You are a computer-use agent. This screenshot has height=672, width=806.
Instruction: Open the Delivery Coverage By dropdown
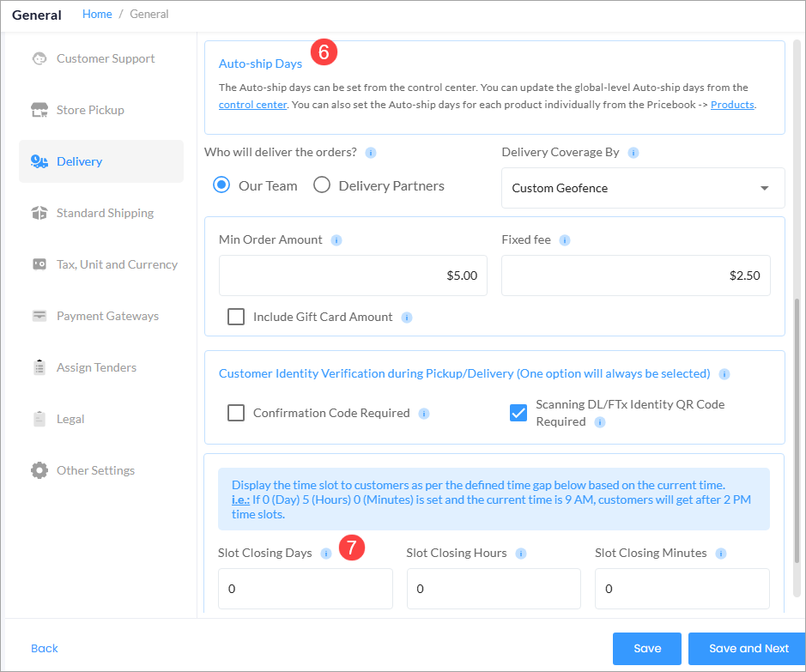tap(643, 188)
